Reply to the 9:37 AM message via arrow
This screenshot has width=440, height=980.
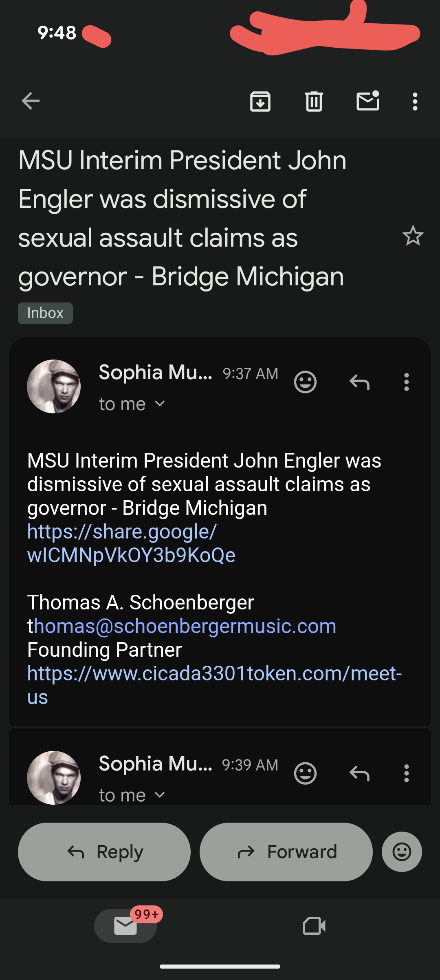[359, 382]
